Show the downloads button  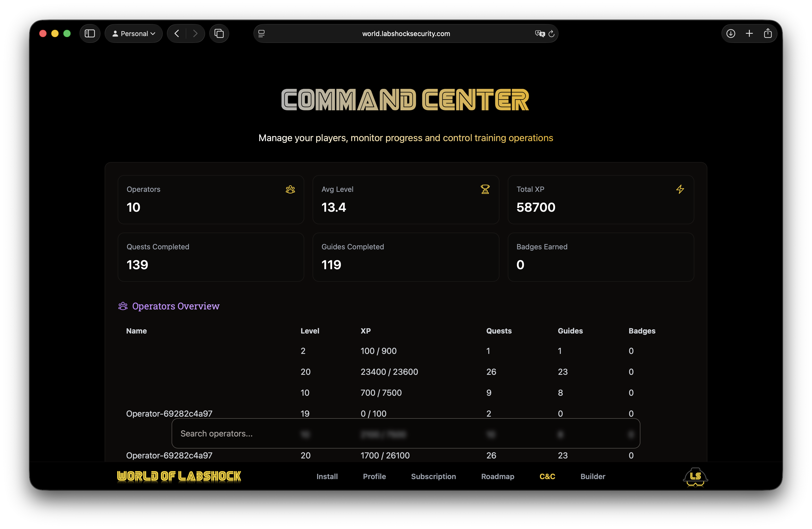coord(731,33)
